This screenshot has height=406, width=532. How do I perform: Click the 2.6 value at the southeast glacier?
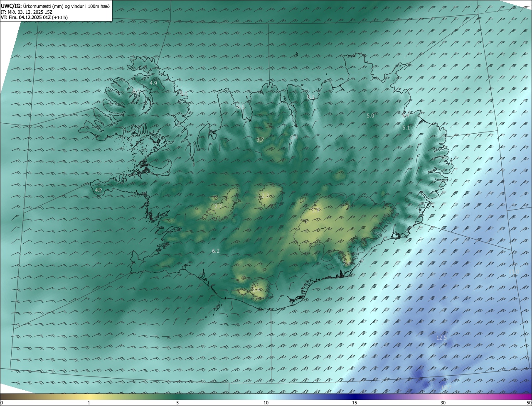pyautogui.click(x=347, y=263)
